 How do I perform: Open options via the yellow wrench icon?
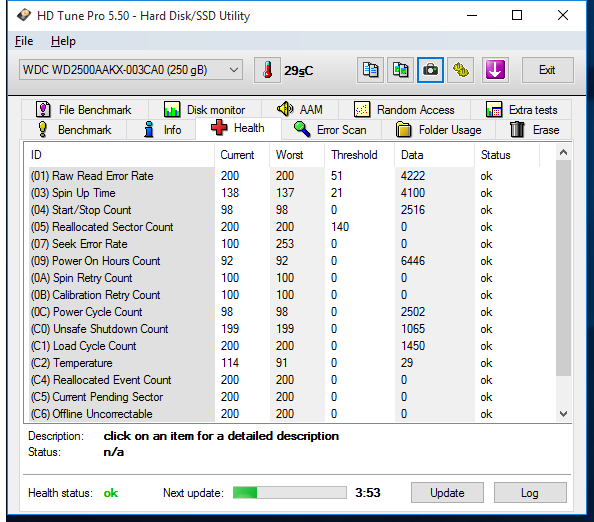click(460, 70)
